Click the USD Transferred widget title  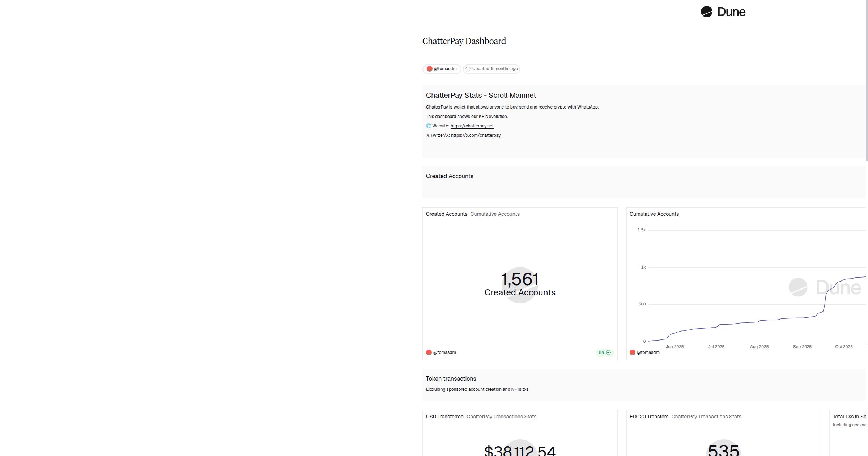point(444,417)
